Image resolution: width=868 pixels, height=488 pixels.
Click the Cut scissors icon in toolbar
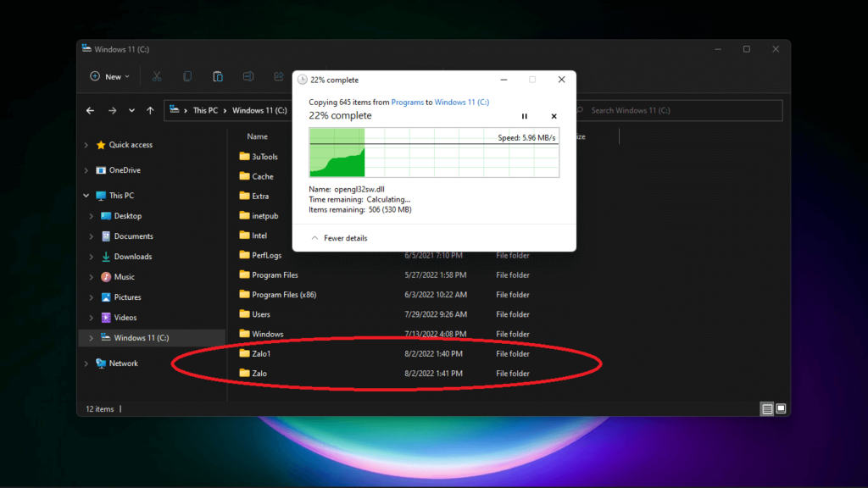[x=157, y=76]
